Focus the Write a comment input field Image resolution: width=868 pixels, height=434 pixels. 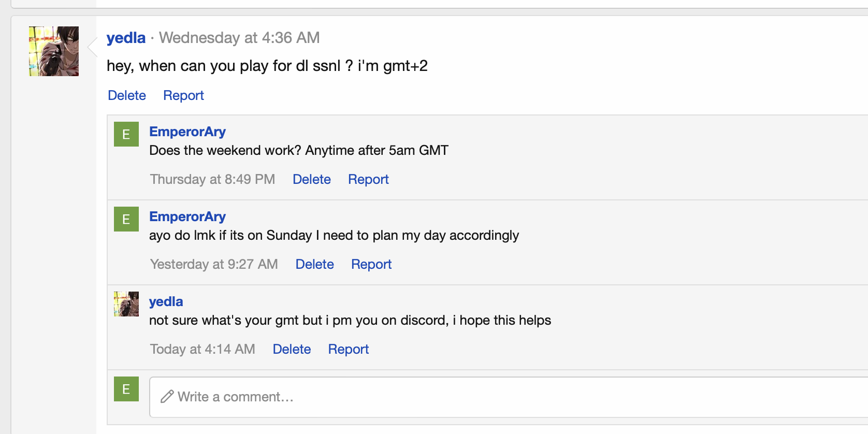coord(466,397)
